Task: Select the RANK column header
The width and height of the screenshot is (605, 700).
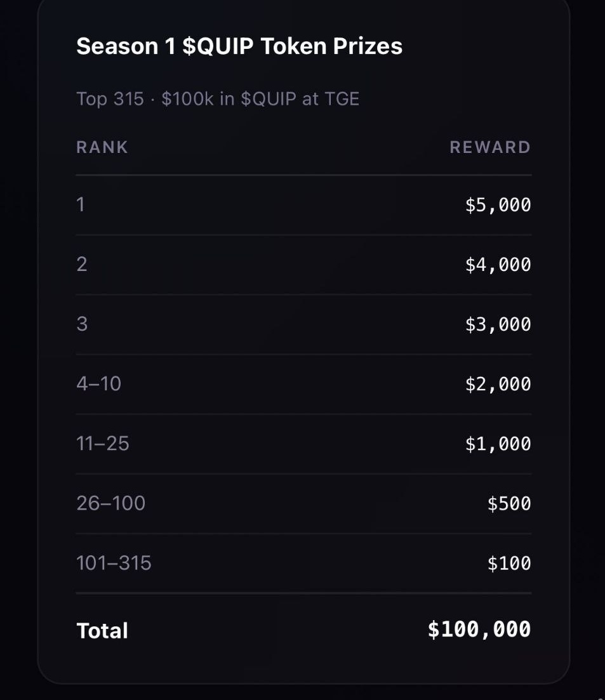Action: pyautogui.click(x=102, y=147)
